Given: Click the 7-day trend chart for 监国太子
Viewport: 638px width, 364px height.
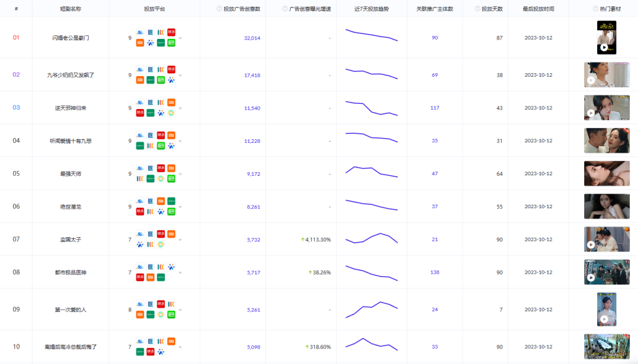Looking at the screenshot, I should pyautogui.click(x=372, y=238).
